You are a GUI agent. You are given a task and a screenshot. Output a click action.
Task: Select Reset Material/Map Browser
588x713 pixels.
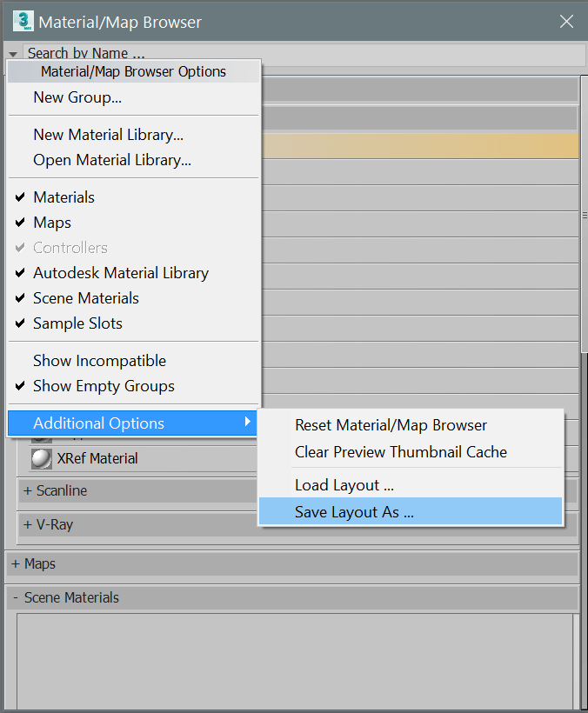[x=411, y=425]
